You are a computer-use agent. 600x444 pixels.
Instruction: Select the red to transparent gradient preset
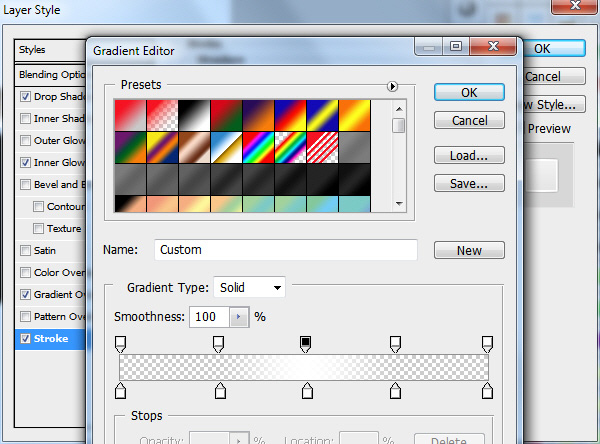click(x=162, y=116)
